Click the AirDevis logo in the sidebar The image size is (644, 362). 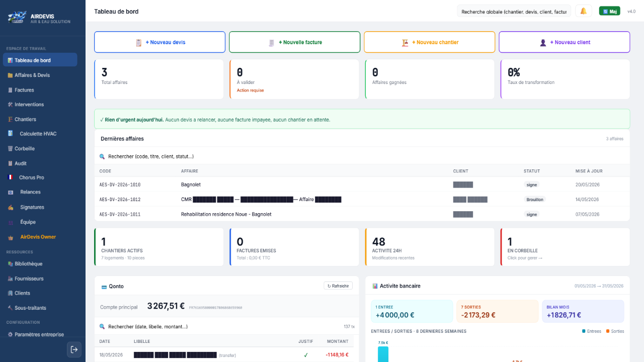pyautogui.click(x=16, y=18)
